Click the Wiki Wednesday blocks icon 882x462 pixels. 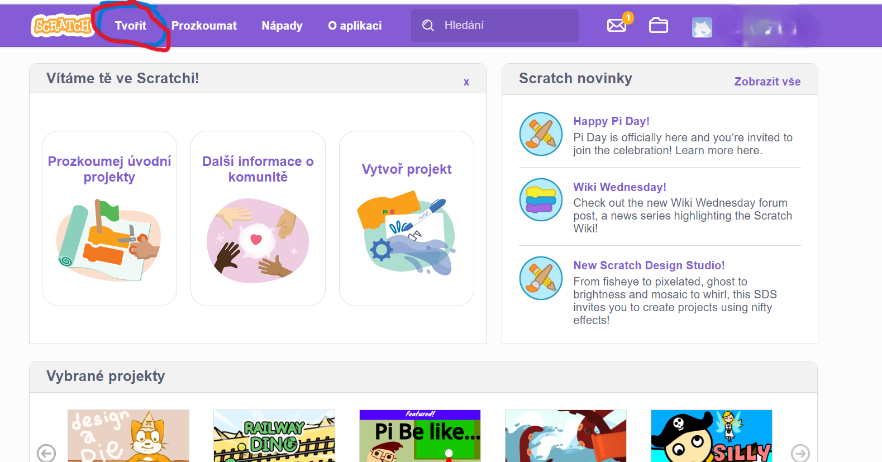pos(541,200)
